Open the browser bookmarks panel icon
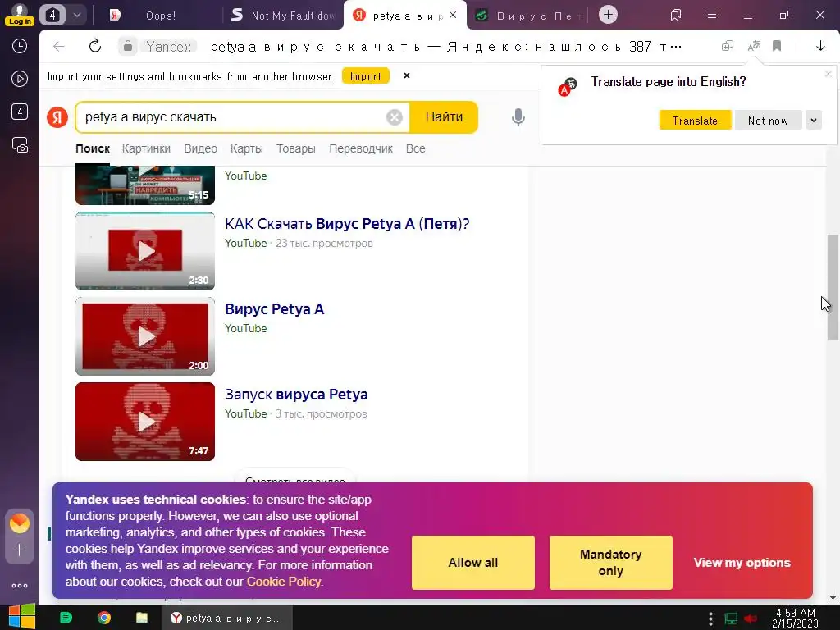This screenshot has height=630, width=840. (676, 15)
